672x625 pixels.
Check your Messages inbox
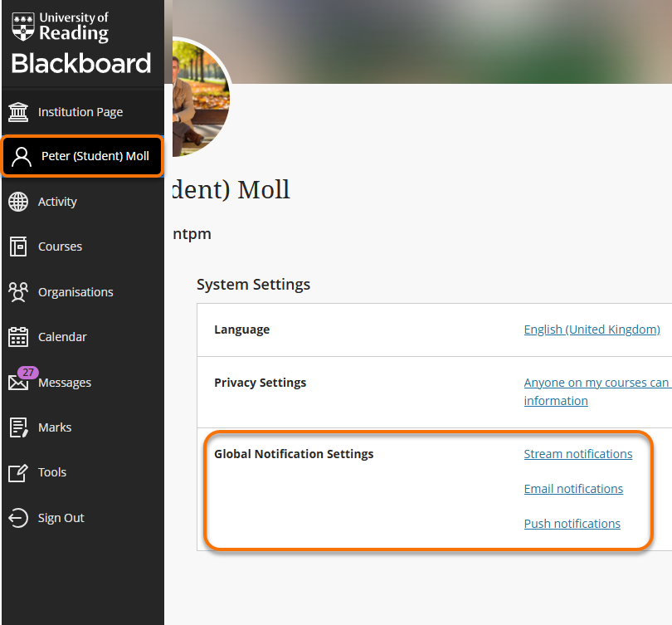click(64, 383)
